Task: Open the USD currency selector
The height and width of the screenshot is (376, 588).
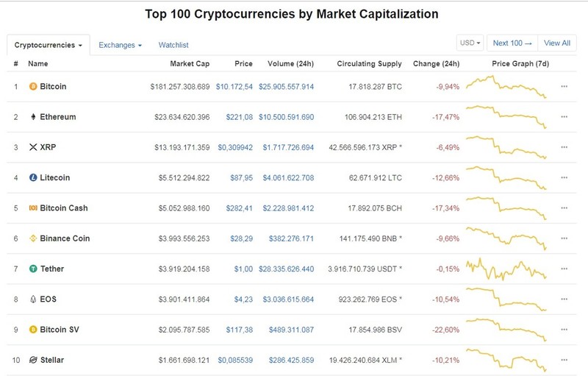Action: (x=470, y=43)
